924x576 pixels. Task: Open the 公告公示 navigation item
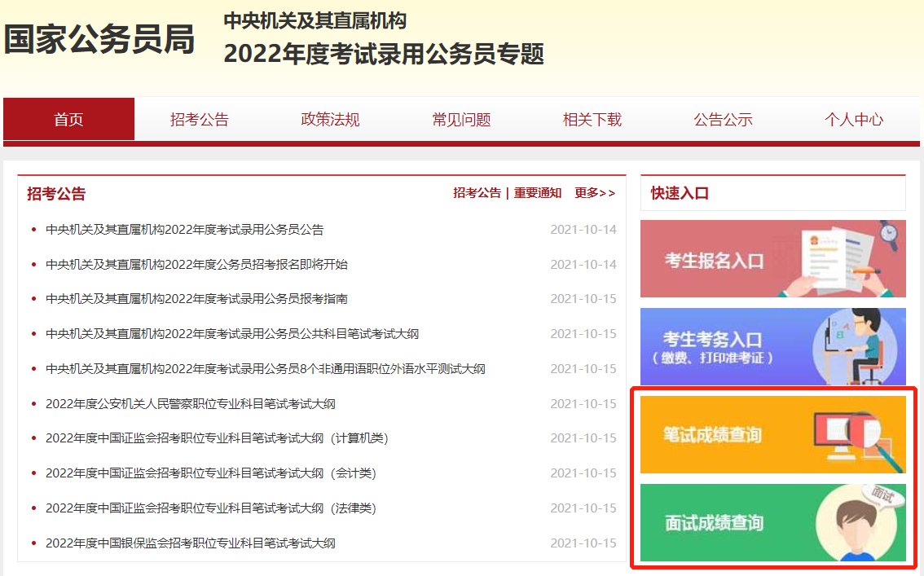723,120
